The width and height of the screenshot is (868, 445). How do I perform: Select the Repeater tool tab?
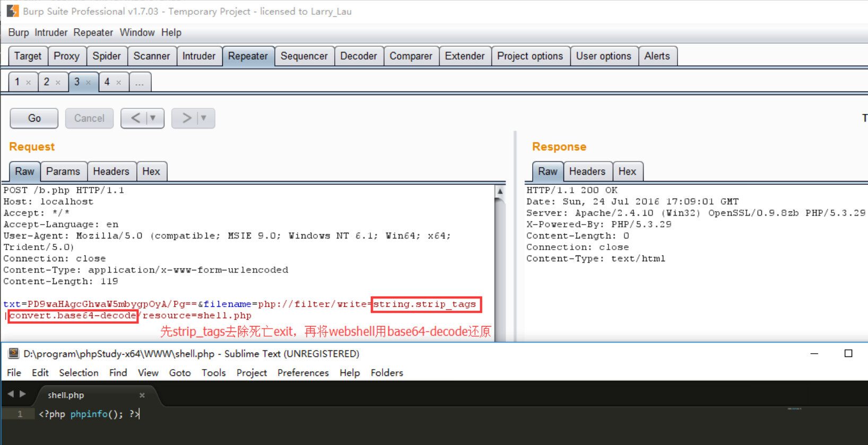pos(248,56)
